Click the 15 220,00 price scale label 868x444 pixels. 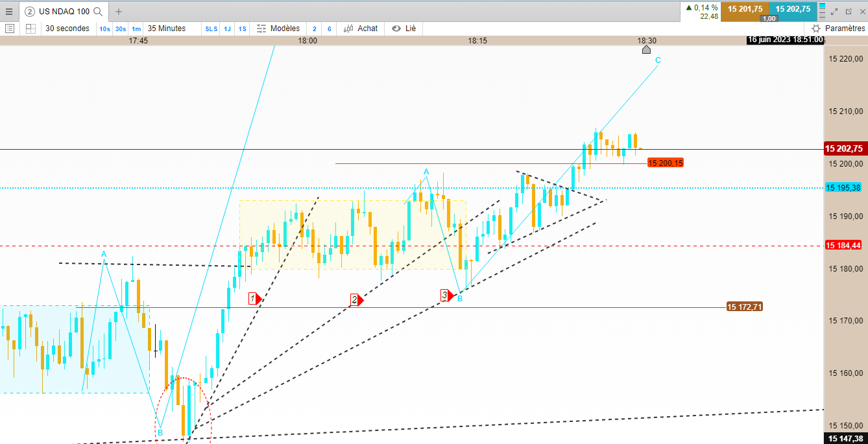coord(846,59)
